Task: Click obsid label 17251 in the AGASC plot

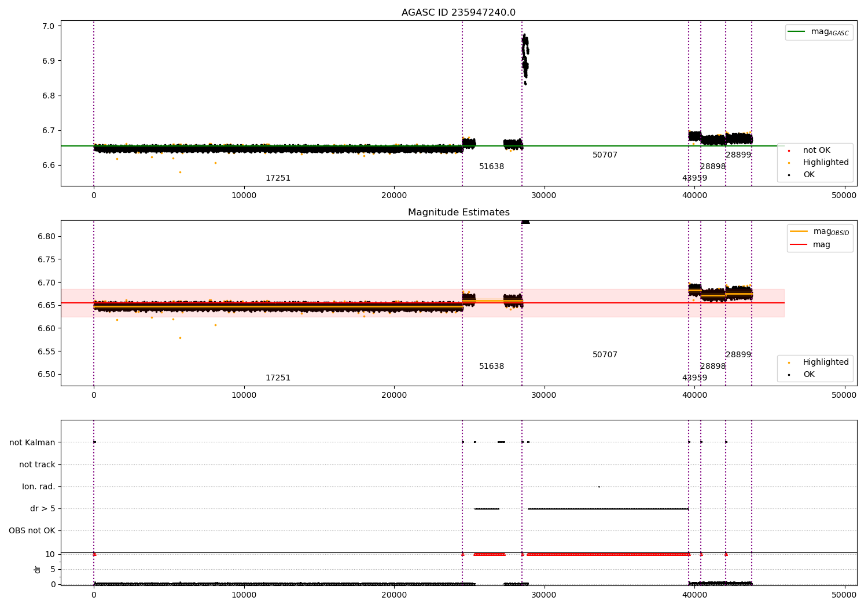Action: (x=278, y=178)
